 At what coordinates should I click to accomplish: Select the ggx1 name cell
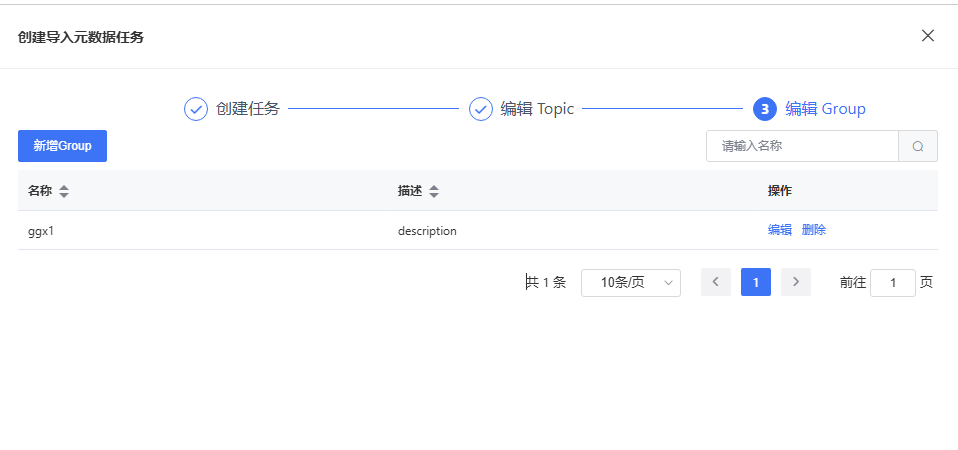coord(41,231)
